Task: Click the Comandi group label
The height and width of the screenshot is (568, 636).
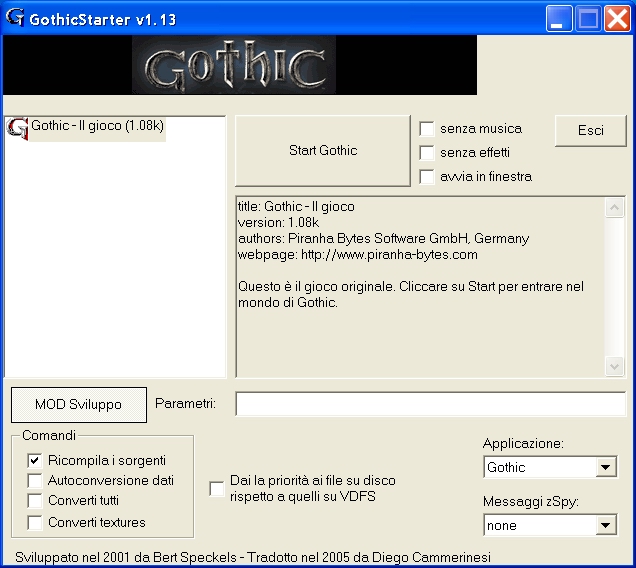Action: coord(49,435)
